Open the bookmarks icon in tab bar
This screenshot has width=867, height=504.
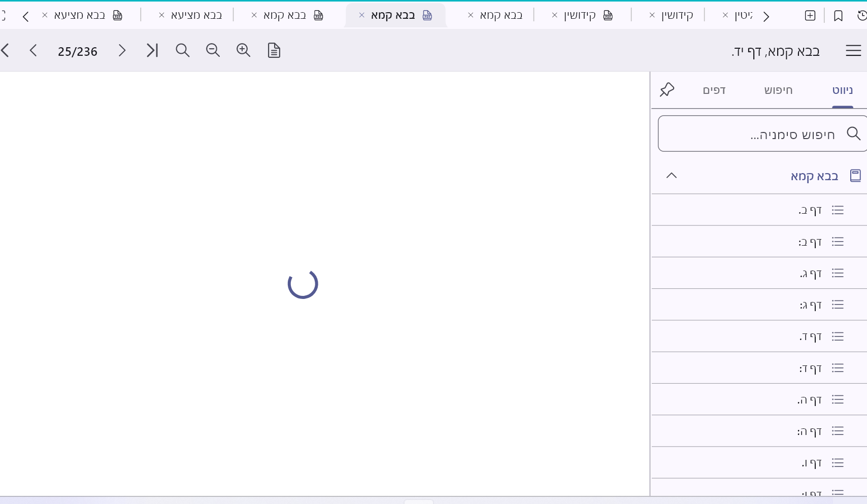pos(838,16)
